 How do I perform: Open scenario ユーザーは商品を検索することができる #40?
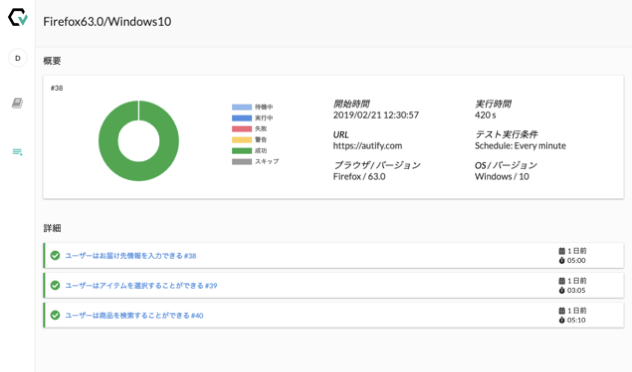(x=134, y=316)
